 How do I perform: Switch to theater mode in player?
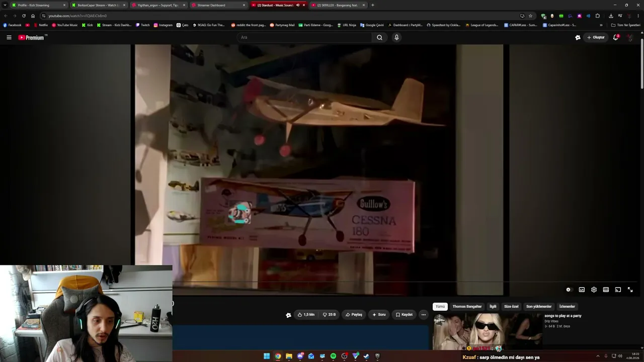(x=606, y=290)
